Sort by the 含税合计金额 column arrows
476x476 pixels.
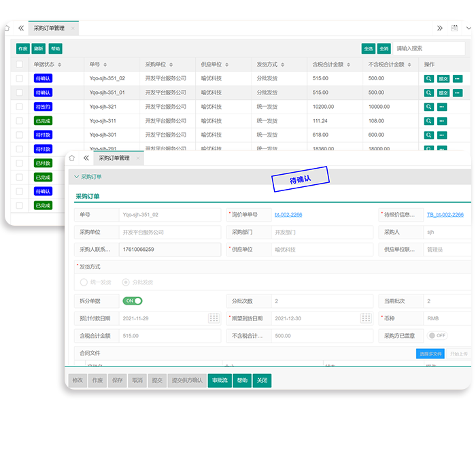(x=348, y=65)
